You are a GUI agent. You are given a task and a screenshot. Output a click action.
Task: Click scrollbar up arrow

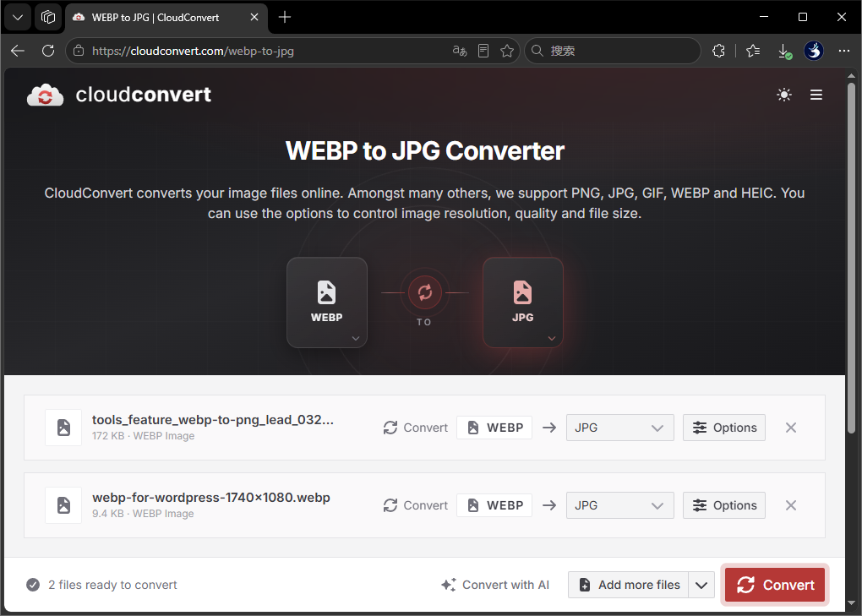pos(851,75)
